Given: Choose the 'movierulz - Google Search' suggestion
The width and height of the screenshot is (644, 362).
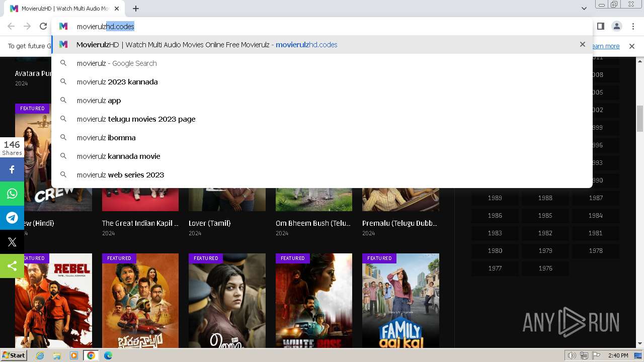Looking at the screenshot, I should (322, 63).
